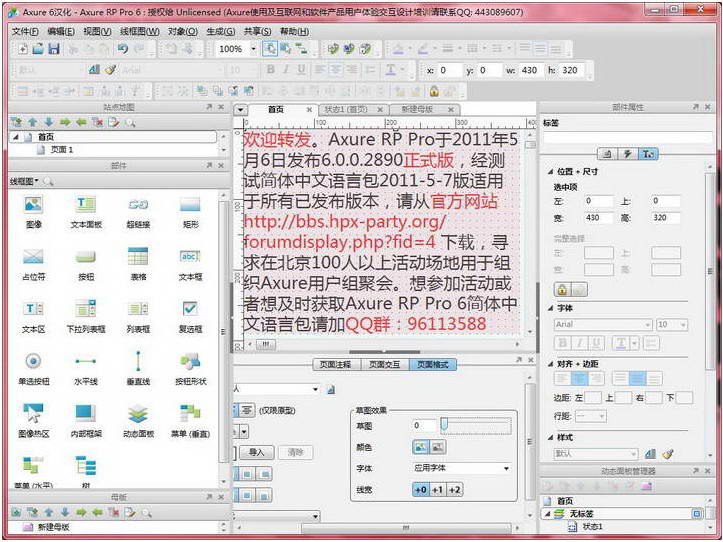This screenshot has width=723, height=542.
Task: Click the sketchiness 草图 slider
Action: pyautogui.click(x=475, y=425)
